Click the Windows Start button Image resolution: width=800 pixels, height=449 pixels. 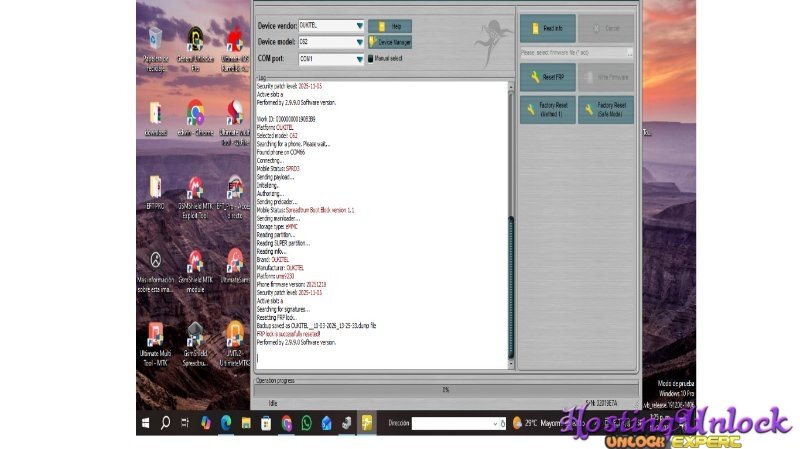click(147, 423)
